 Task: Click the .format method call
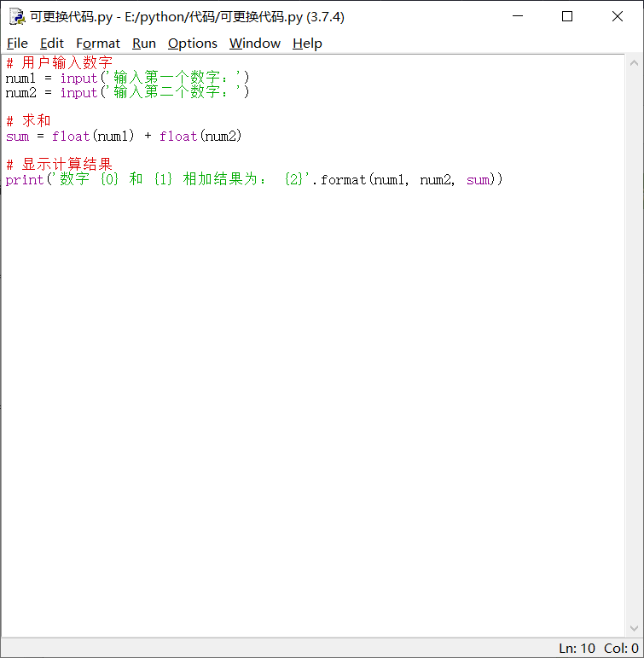click(x=339, y=180)
